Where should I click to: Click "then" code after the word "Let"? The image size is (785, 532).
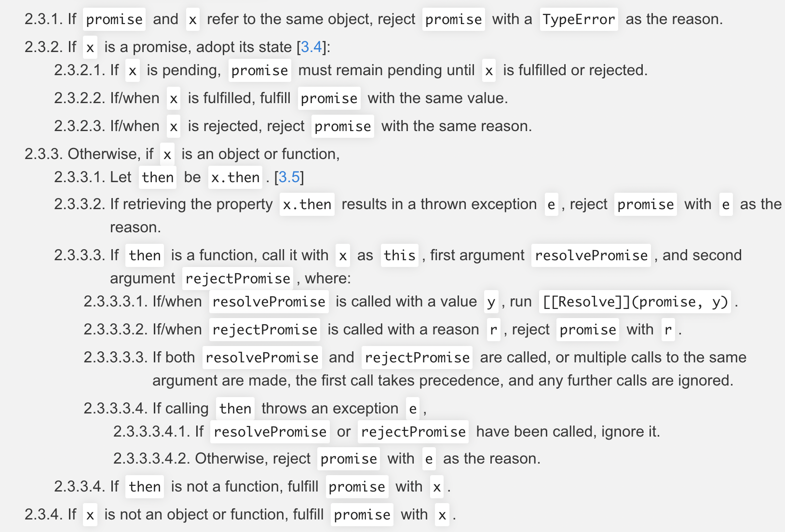[x=158, y=177]
